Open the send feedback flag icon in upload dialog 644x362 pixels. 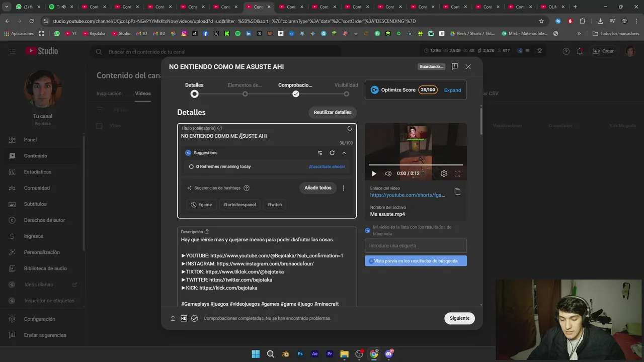(454, 66)
